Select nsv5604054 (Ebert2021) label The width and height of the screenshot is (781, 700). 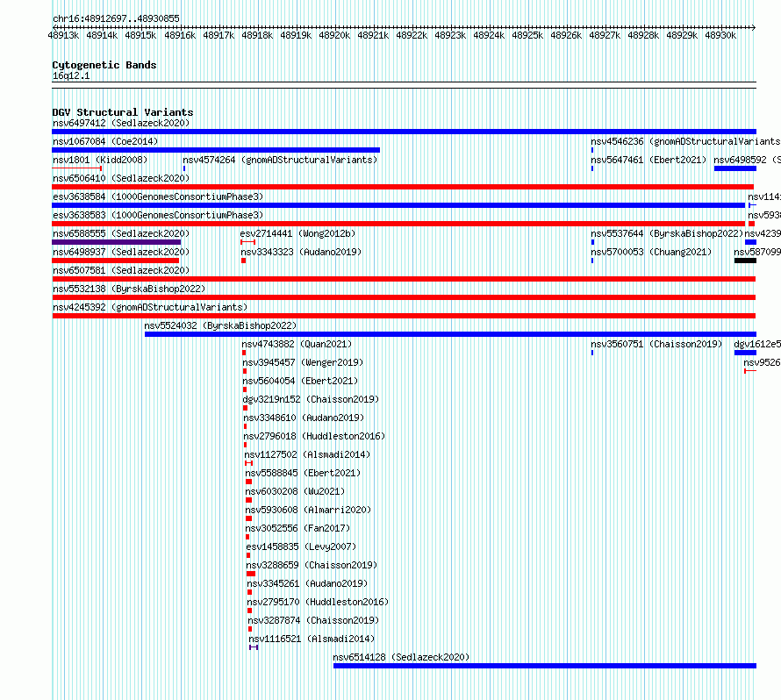(x=300, y=381)
